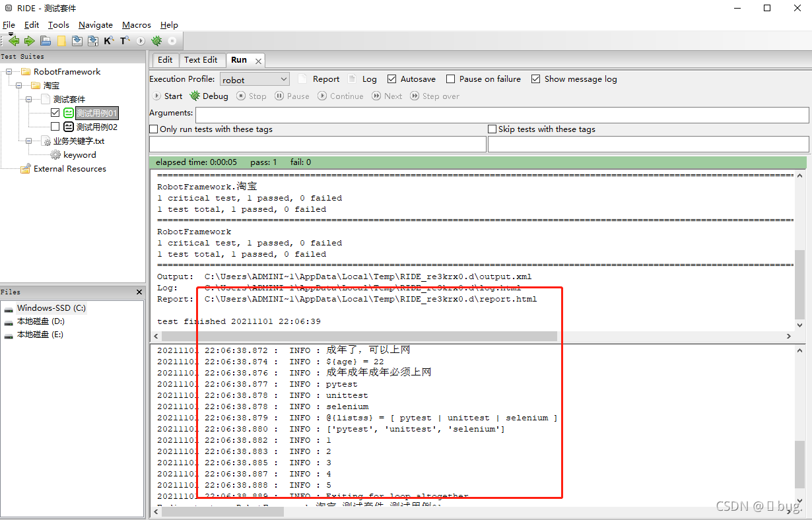Click the Open Directory yellow folder icon
The image size is (812, 520).
point(61,41)
